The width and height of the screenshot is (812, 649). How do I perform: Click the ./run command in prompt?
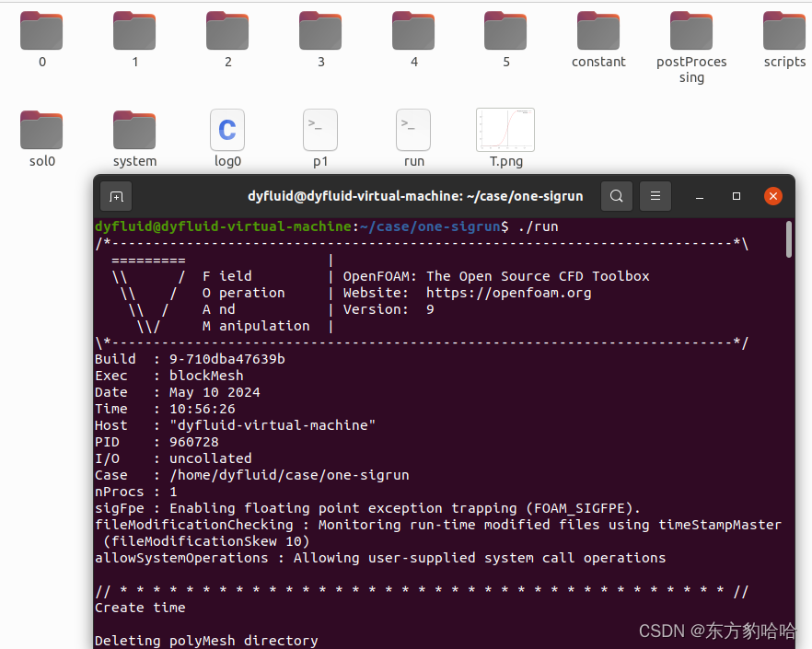(x=538, y=226)
